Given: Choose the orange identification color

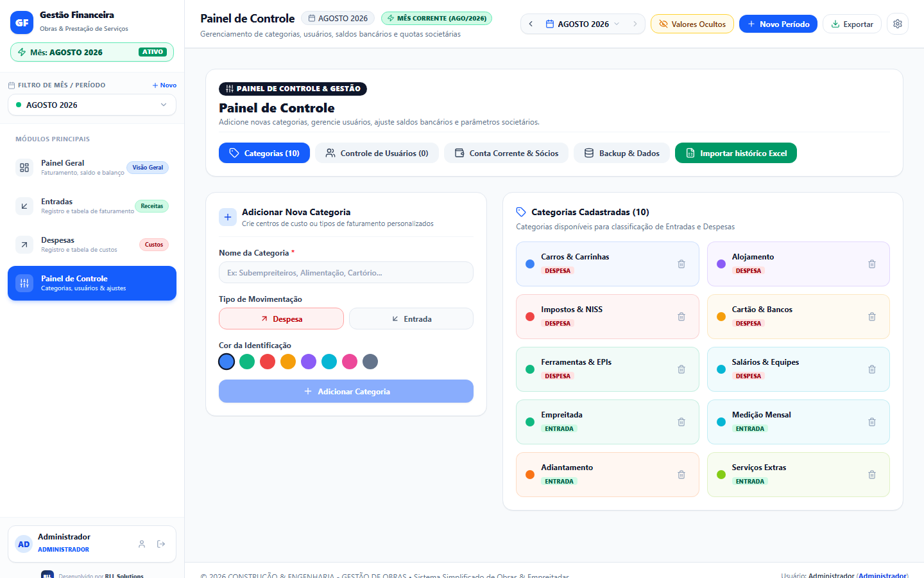Looking at the screenshot, I should pos(288,362).
